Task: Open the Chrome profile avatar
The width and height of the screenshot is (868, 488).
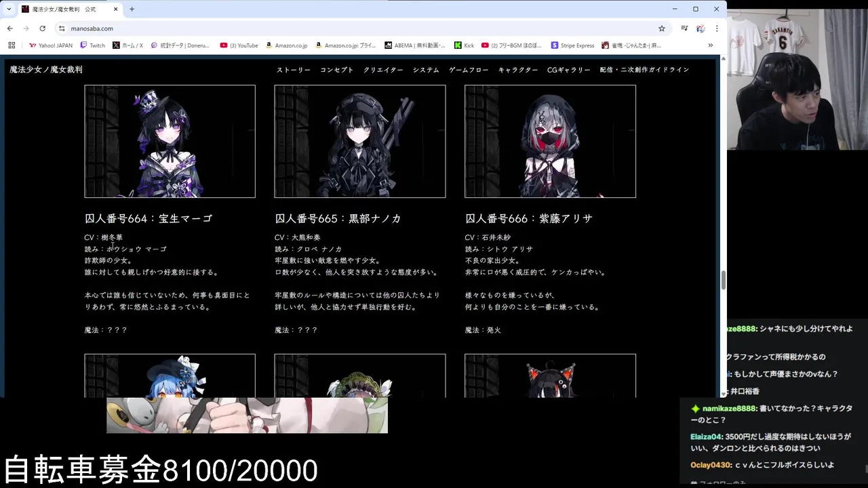Action: coord(701,28)
